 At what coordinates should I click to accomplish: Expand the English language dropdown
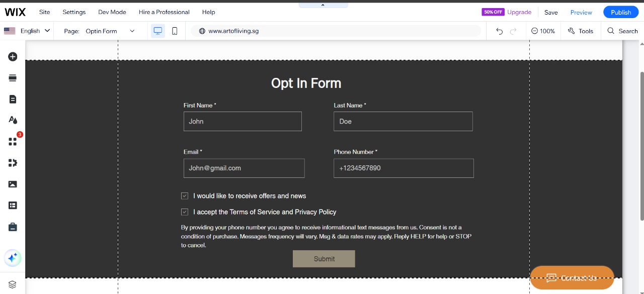point(28,31)
